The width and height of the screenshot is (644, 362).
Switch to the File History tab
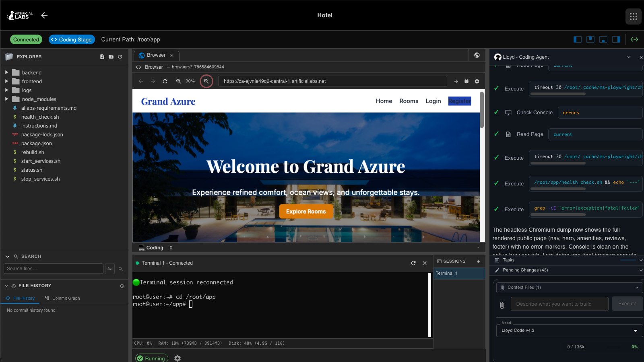[20, 298]
